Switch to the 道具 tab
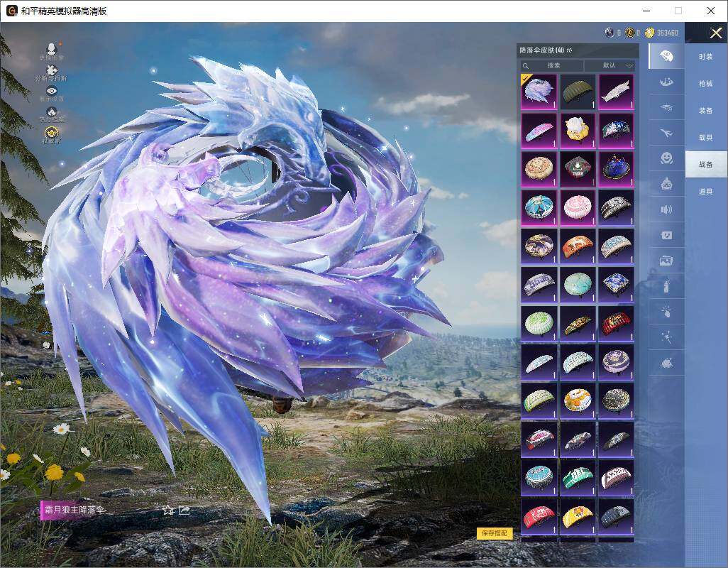The image size is (728, 568). tap(706, 192)
